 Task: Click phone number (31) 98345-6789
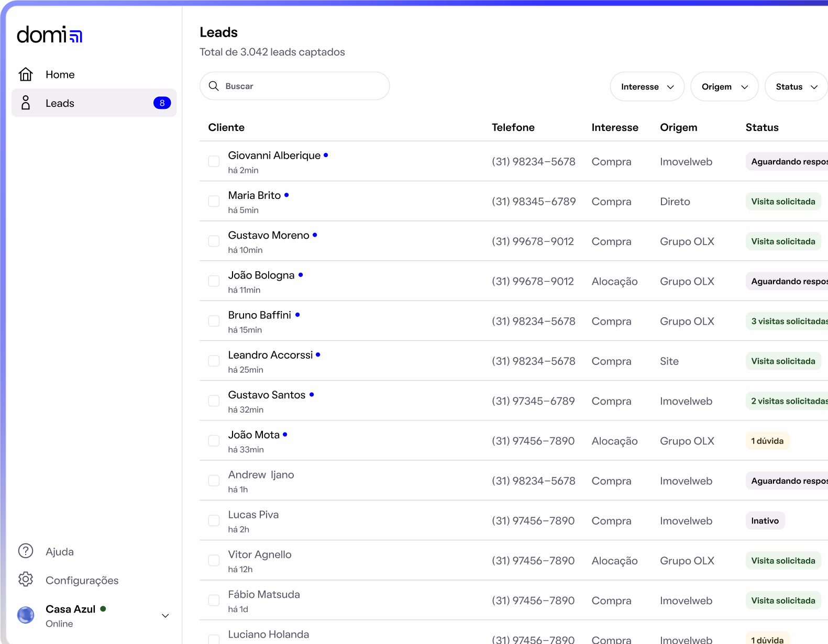(x=534, y=202)
